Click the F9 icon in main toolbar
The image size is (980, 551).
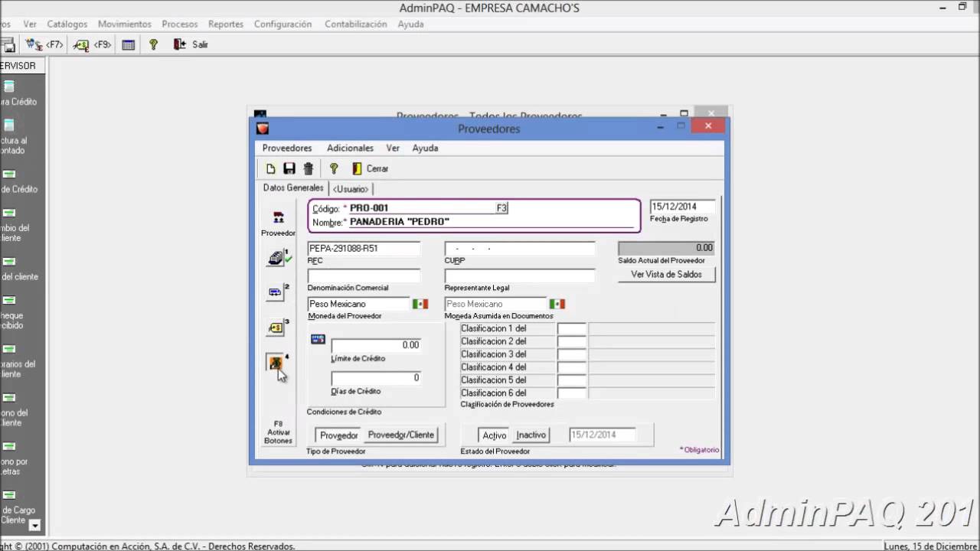point(93,44)
